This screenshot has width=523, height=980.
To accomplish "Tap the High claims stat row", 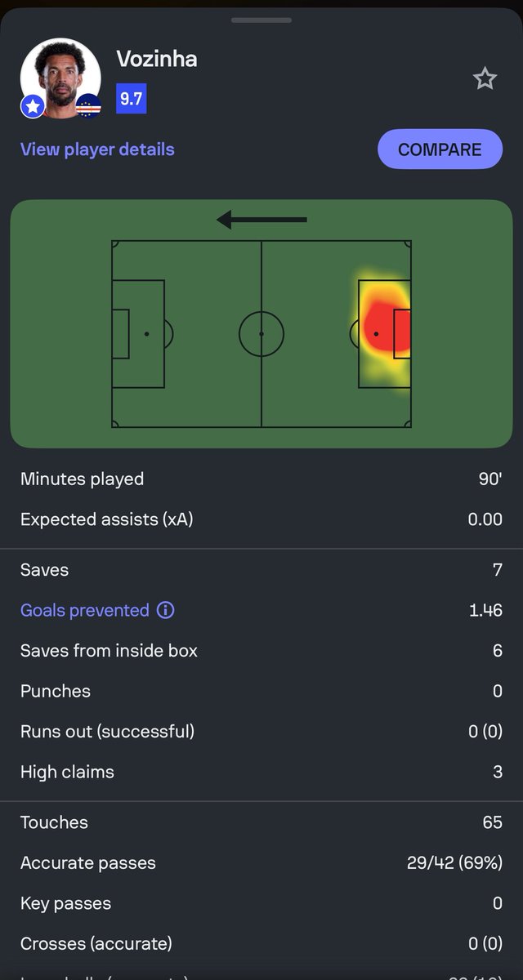I will [x=261, y=772].
